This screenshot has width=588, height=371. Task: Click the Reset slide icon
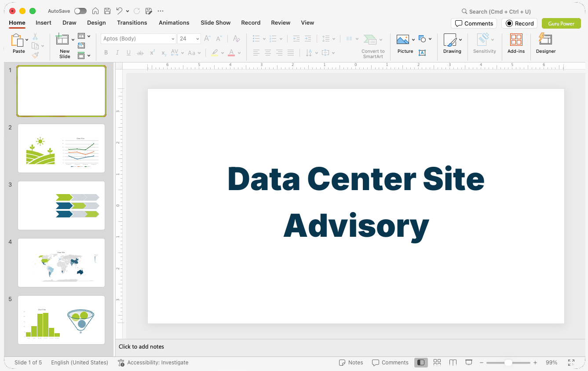[x=81, y=45]
